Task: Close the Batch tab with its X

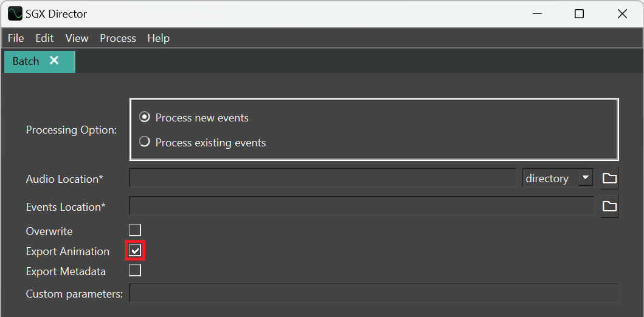Action: [54, 61]
